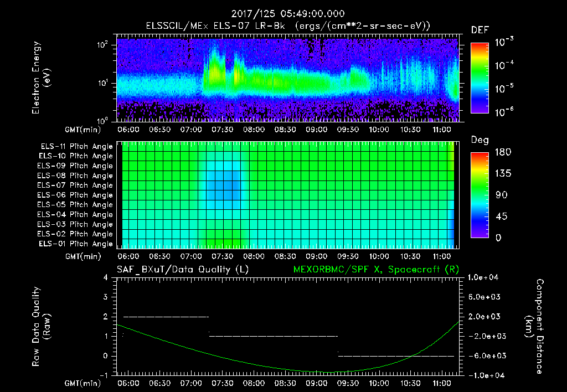Click the 4 tick on data quality axis
Screen dimensions: 567x392
(x=106, y=278)
